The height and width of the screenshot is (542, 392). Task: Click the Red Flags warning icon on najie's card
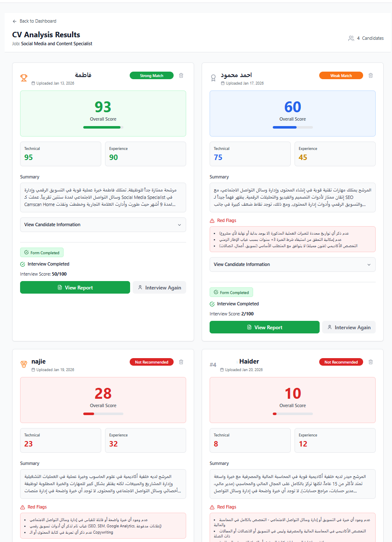(23, 507)
